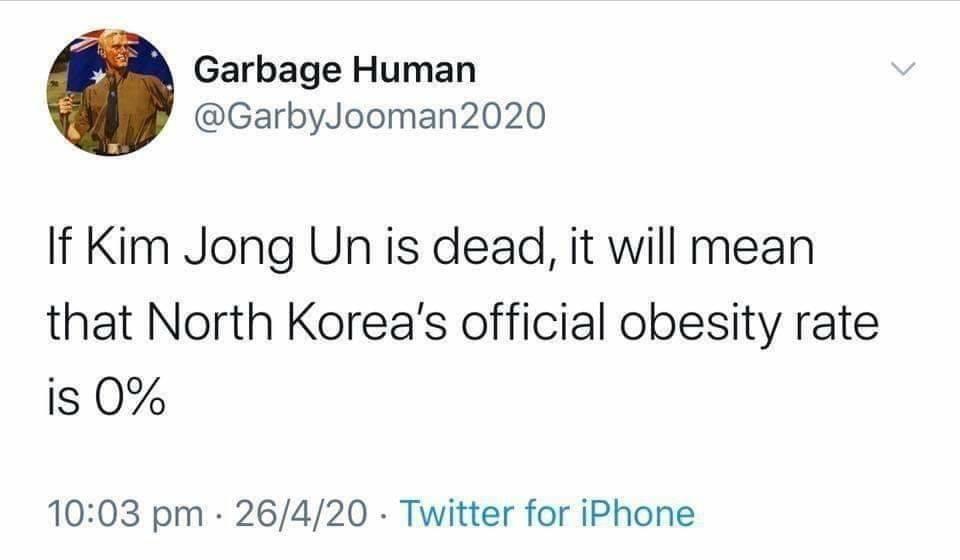This screenshot has height=560, width=960.
Task: Click the word 'official' in the tweet
Action: click(532, 323)
